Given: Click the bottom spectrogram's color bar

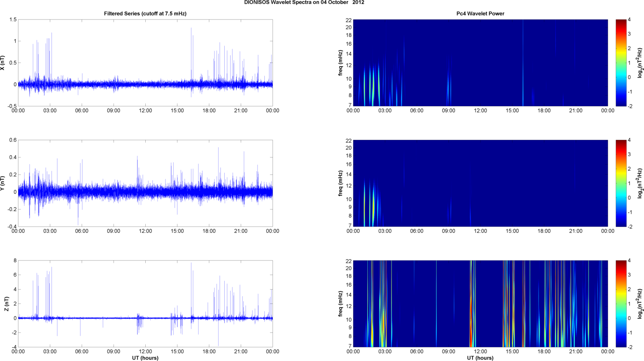Looking at the screenshot, I should pyautogui.click(x=621, y=304).
